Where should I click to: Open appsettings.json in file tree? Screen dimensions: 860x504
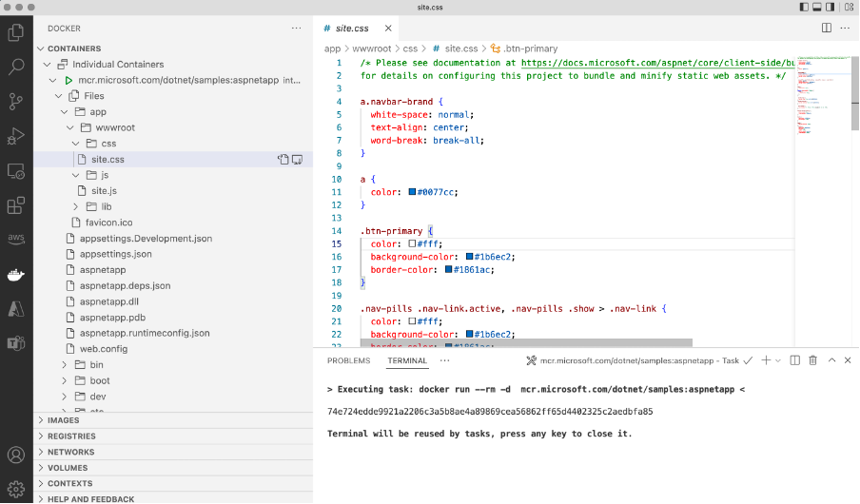(x=115, y=254)
